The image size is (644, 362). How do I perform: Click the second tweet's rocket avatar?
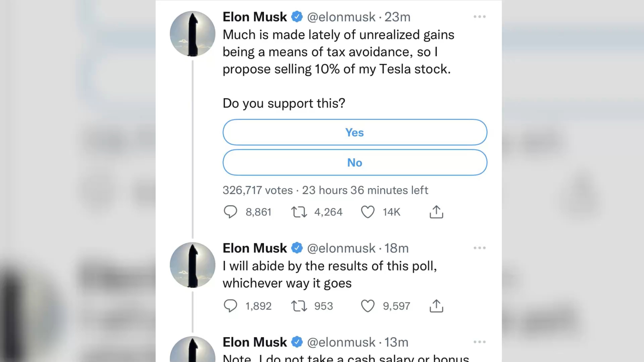click(193, 265)
